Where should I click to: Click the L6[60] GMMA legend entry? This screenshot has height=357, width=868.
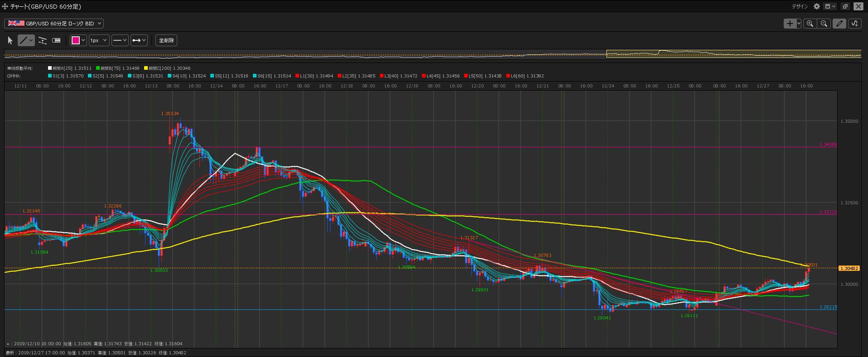(x=525, y=76)
